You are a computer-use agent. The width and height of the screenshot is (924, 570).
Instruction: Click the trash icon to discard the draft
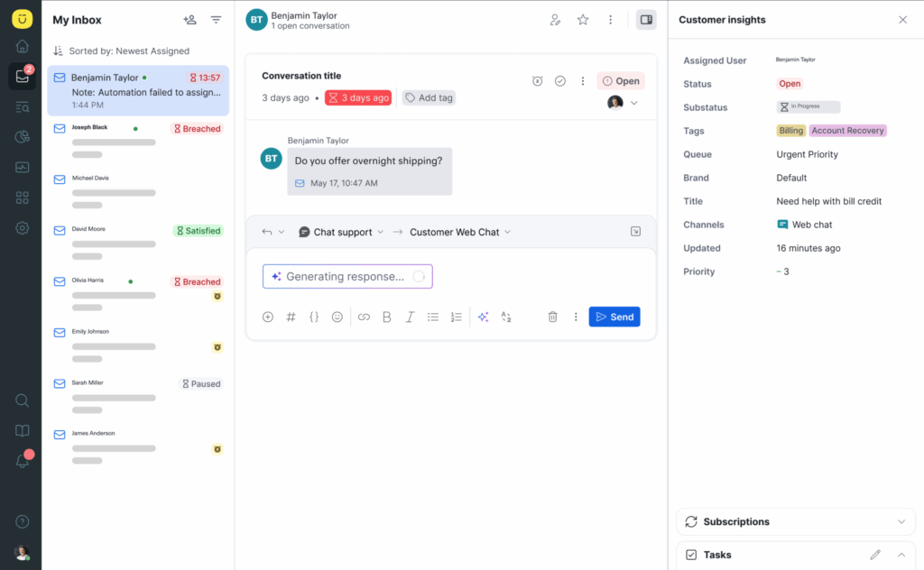point(552,317)
